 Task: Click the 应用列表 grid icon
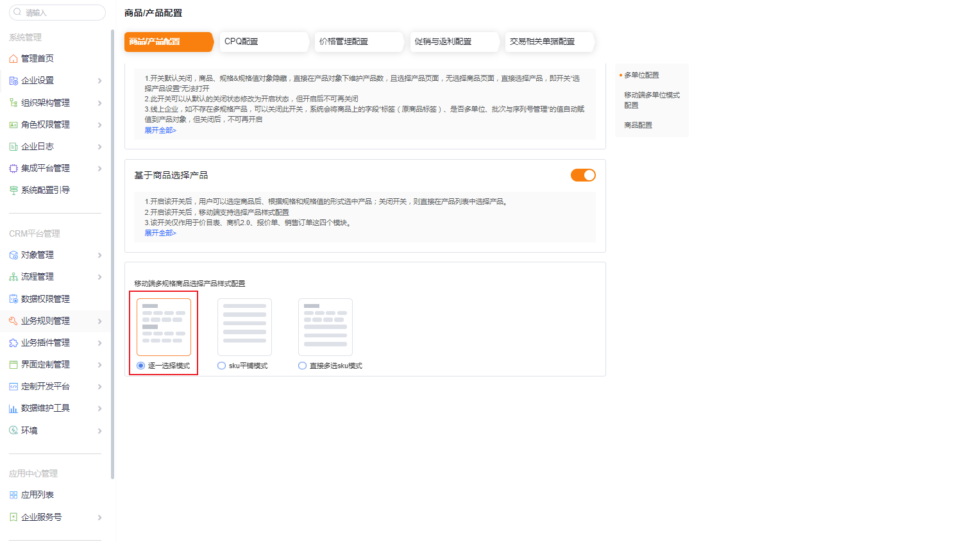[13, 495]
